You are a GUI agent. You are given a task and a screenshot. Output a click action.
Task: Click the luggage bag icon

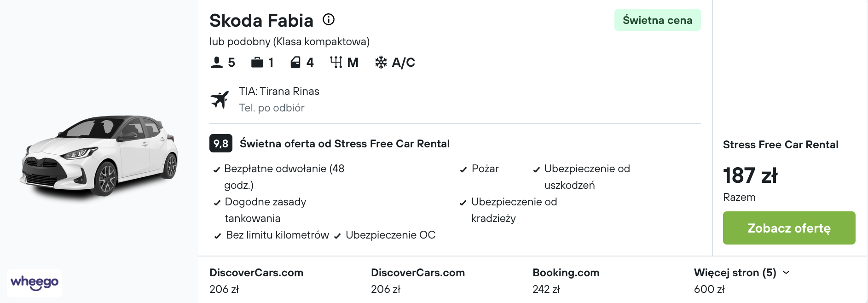pyautogui.click(x=257, y=62)
